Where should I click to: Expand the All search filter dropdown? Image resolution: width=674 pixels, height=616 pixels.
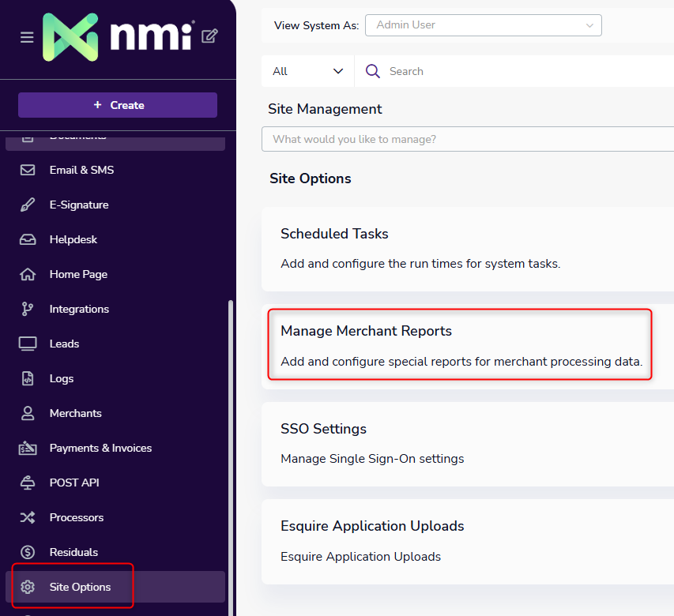(x=307, y=71)
